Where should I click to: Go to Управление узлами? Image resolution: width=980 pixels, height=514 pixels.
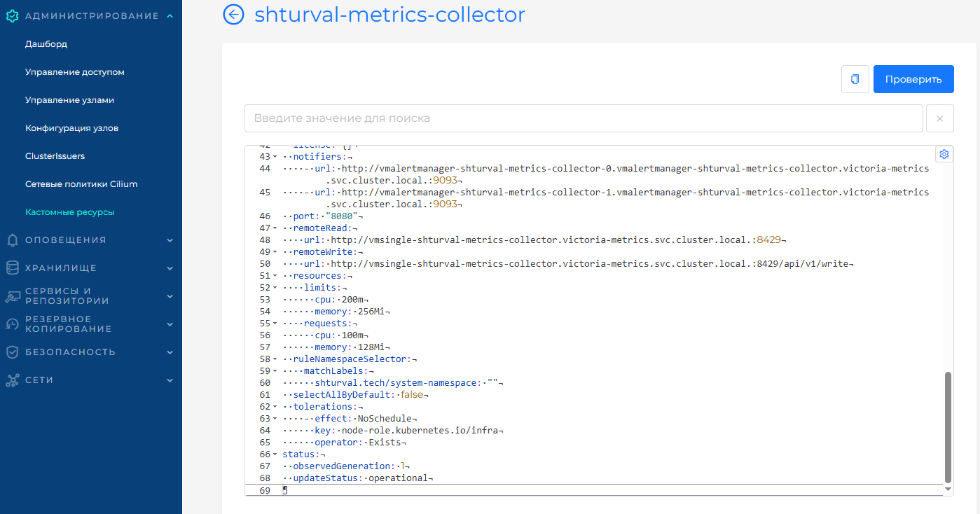click(69, 100)
